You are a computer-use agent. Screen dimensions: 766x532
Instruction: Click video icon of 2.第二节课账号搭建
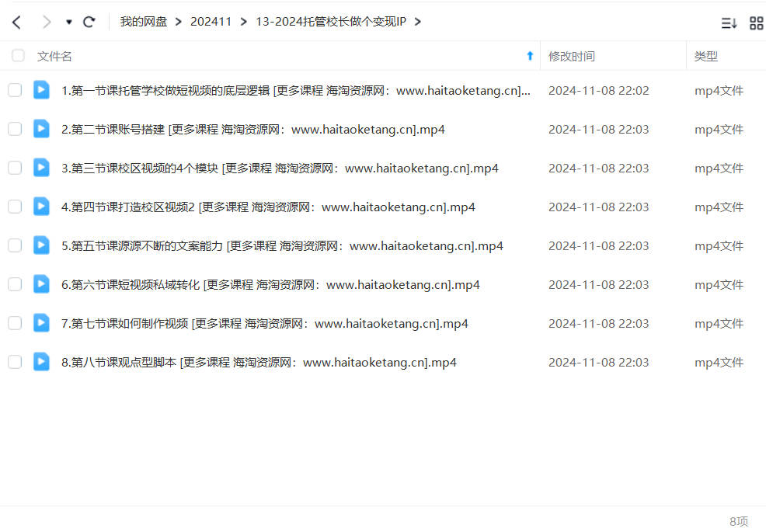coord(41,129)
